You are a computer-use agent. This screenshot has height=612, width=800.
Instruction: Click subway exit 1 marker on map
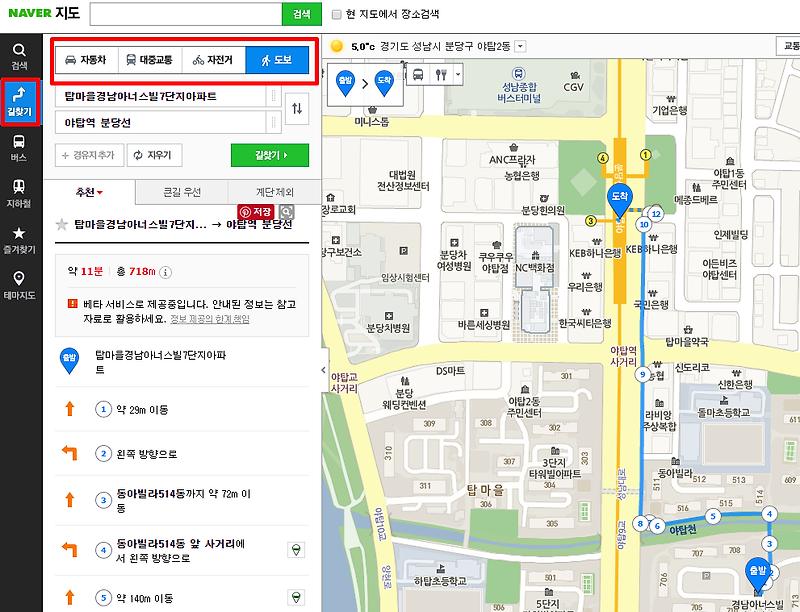point(645,155)
